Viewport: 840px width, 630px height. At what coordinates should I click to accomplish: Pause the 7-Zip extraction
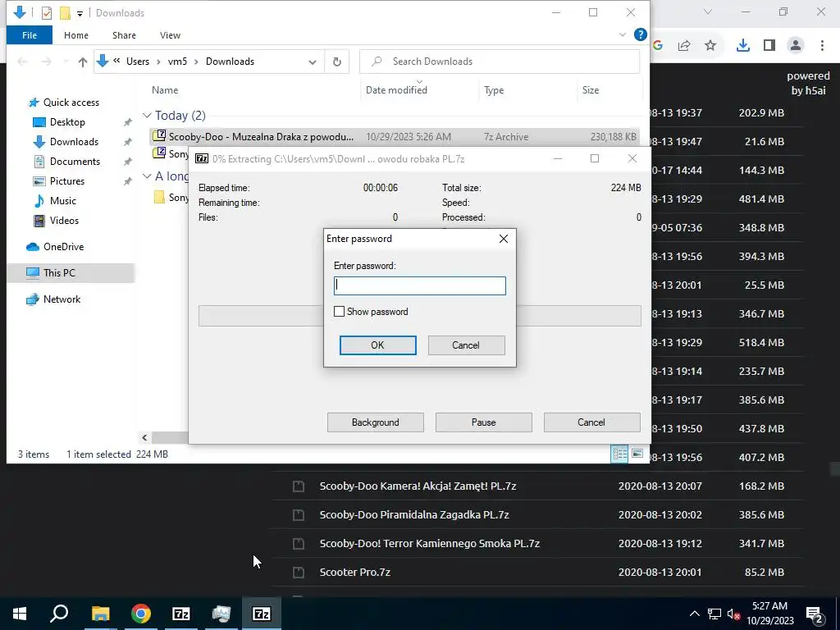point(484,422)
